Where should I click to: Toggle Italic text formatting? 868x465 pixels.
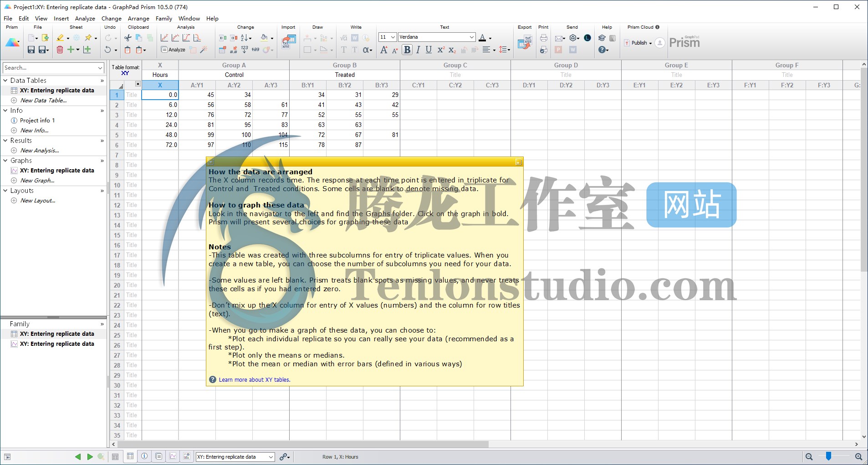418,50
